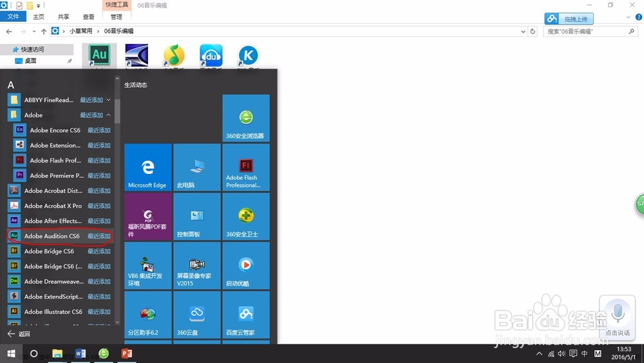
Task: Open PowerPoint from the taskbar
Action: (x=126, y=353)
